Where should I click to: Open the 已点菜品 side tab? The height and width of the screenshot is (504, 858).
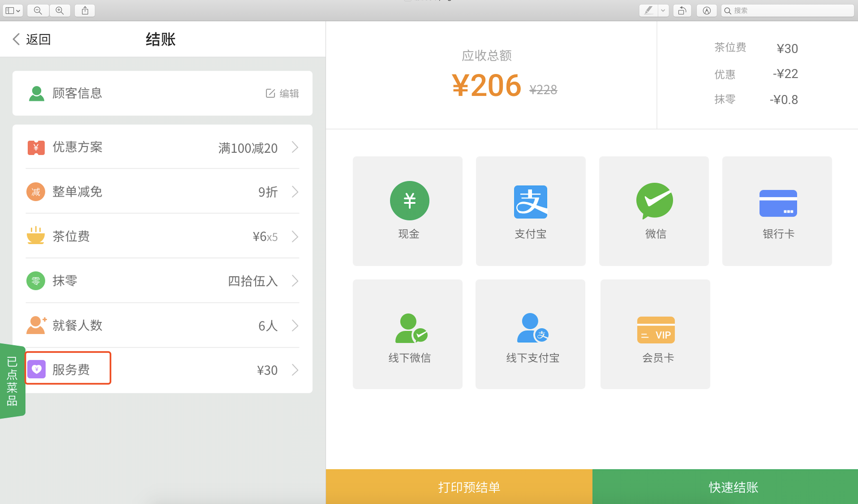coord(12,381)
